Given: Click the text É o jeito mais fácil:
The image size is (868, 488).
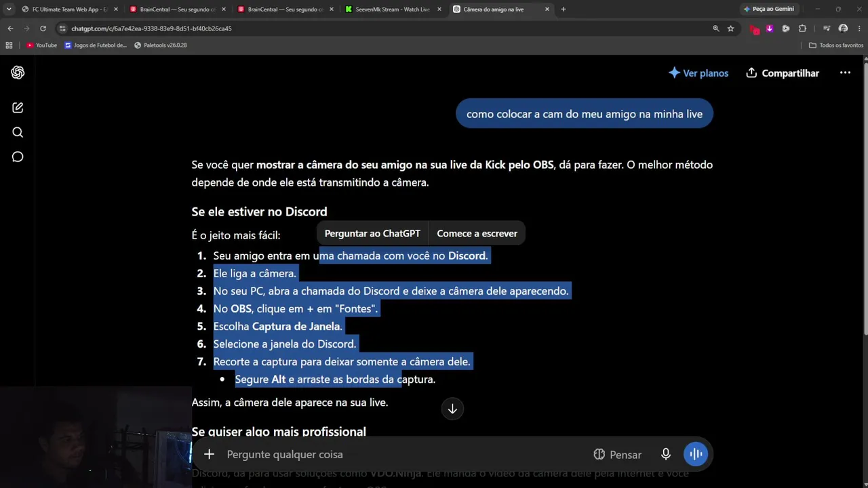Looking at the screenshot, I should pyautogui.click(x=236, y=235).
